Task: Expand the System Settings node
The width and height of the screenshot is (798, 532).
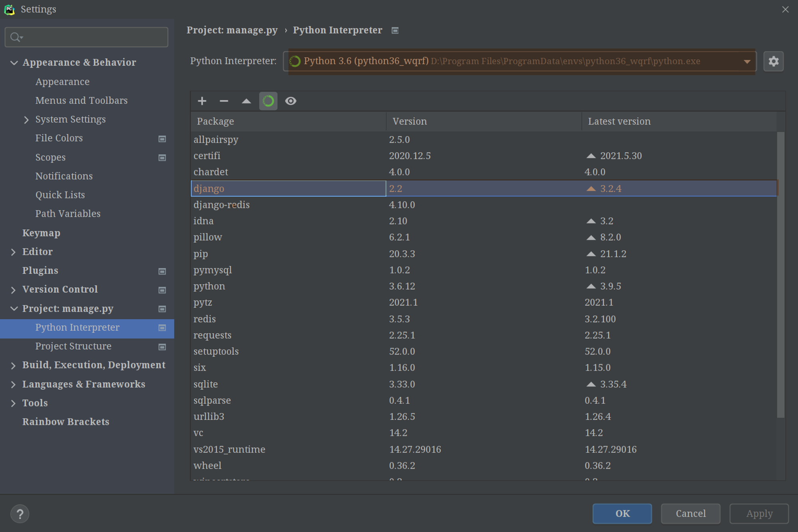Action: [26, 119]
